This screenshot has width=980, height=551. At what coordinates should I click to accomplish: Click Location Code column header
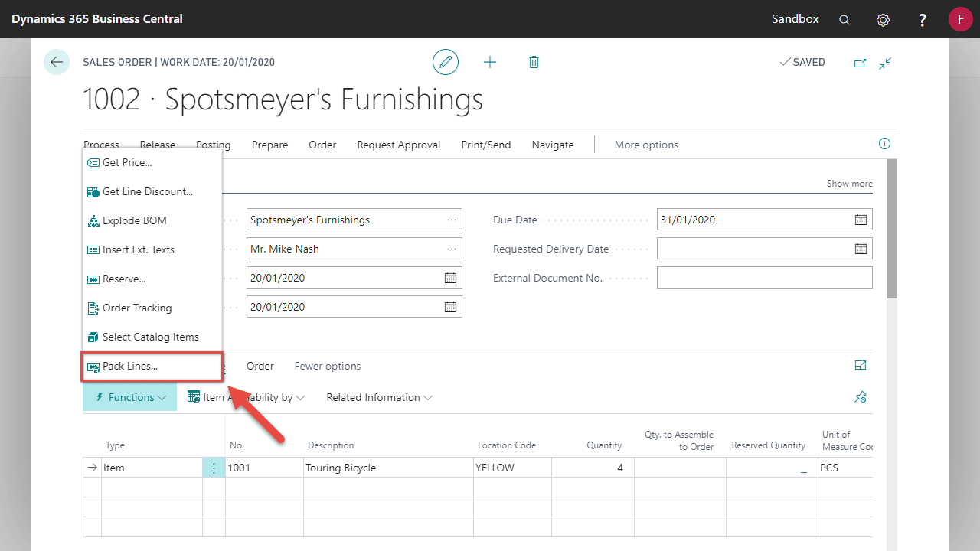507,445
